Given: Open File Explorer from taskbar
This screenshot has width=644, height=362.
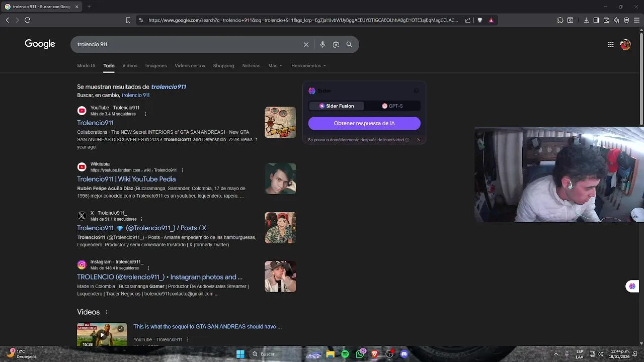Looking at the screenshot, I should [331, 354].
